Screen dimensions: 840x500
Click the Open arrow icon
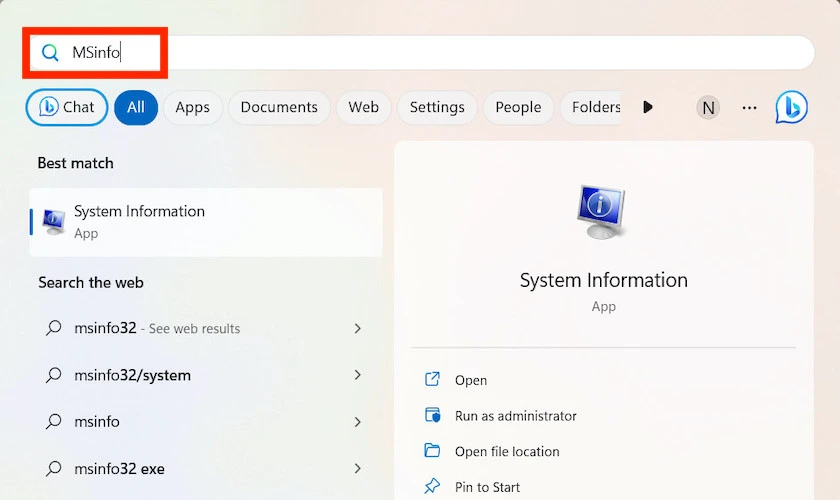(432, 379)
